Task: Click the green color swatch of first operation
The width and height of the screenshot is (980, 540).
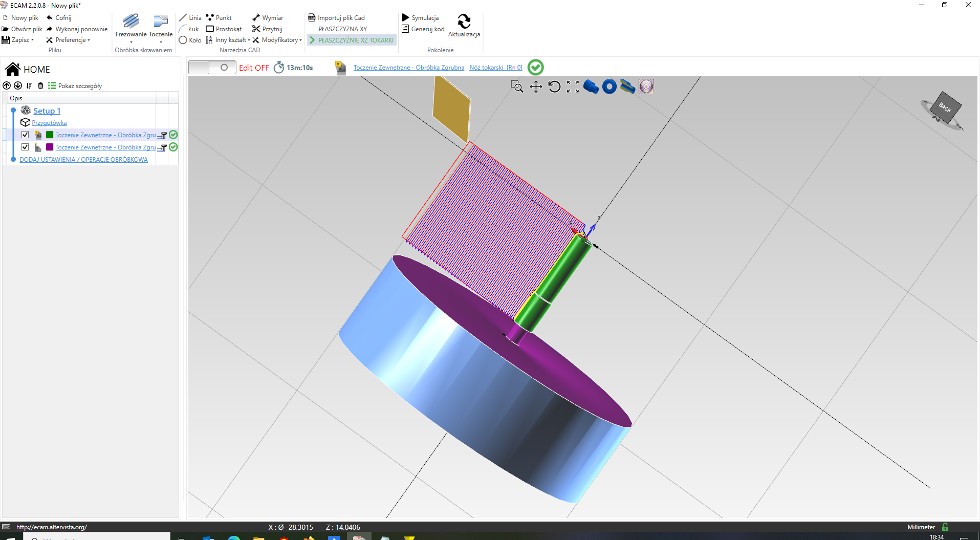Action: [50, 135]
